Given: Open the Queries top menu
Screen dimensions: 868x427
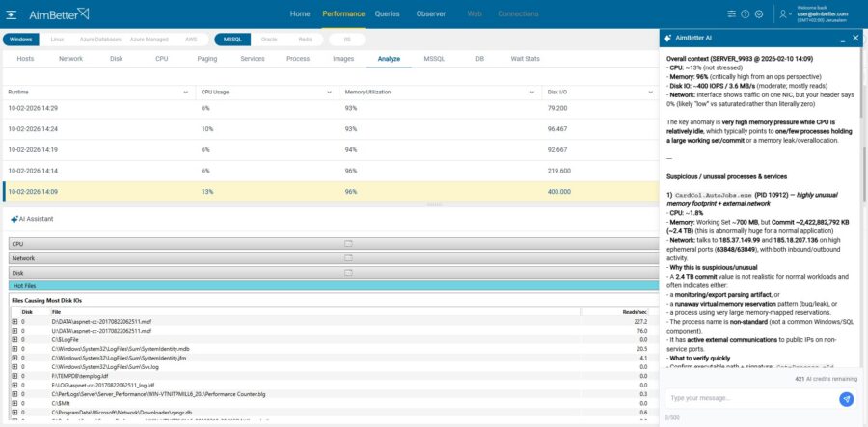Looking at the screenshot, I should coord(387,14).
